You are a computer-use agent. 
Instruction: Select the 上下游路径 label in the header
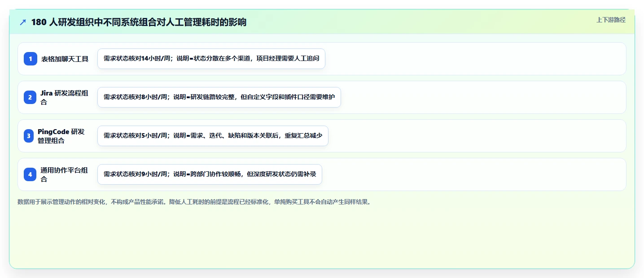pos(611,20)
